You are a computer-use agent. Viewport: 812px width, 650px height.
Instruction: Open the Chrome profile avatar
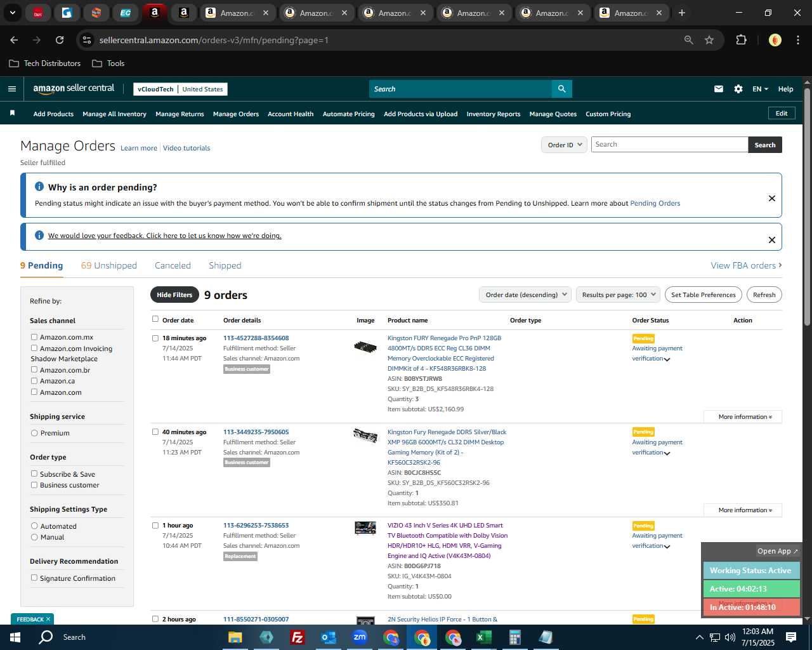point(775,40)
